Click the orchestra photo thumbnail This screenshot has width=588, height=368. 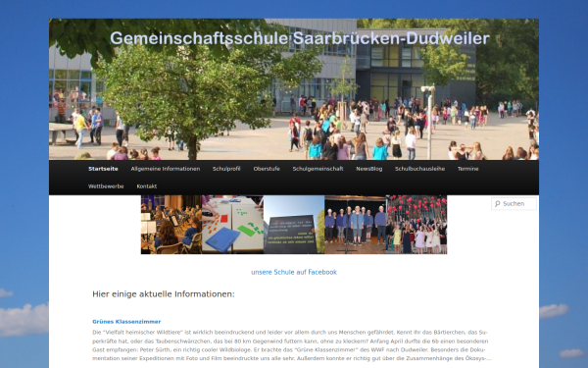(171, 225)
